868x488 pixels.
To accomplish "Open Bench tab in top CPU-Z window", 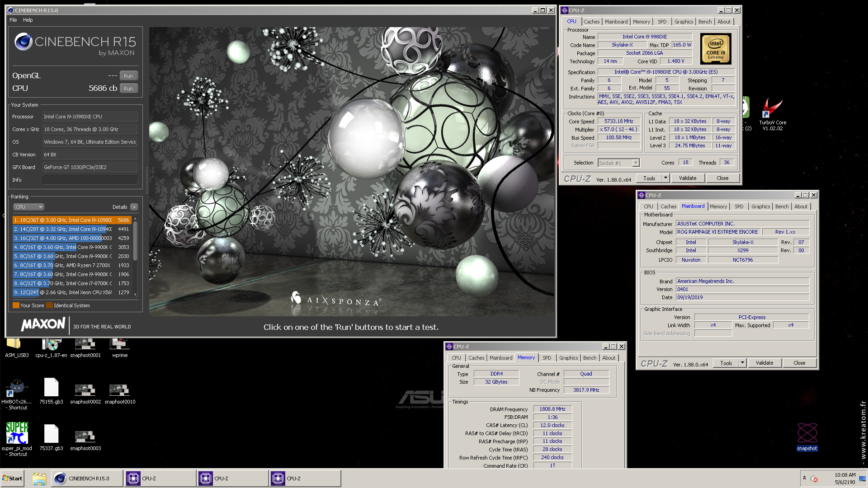I will [705, 22].
